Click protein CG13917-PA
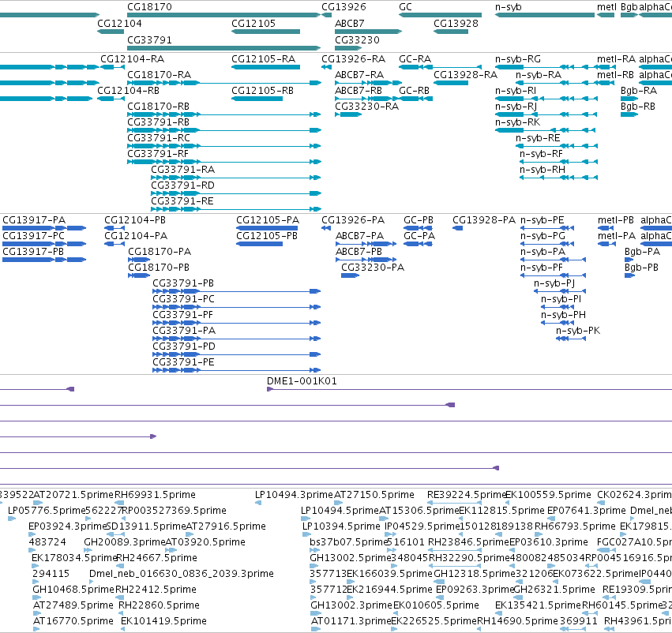Image resolution: width=672 pixels, height=633 pixels. pos(34,220)
